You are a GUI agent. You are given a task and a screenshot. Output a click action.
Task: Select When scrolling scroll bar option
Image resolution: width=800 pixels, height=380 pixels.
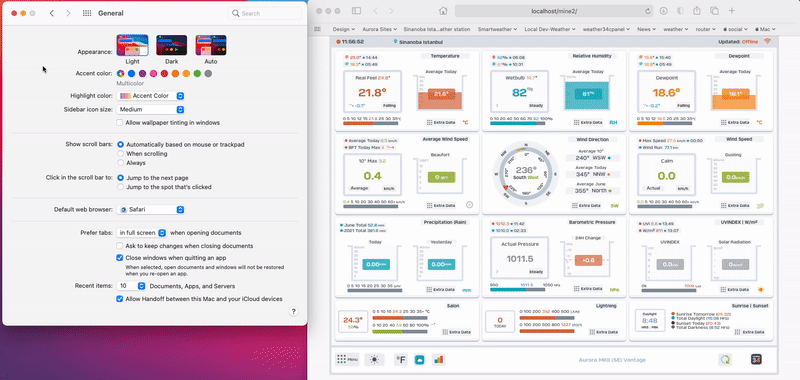pyautogui.click(x=120, y=154)
